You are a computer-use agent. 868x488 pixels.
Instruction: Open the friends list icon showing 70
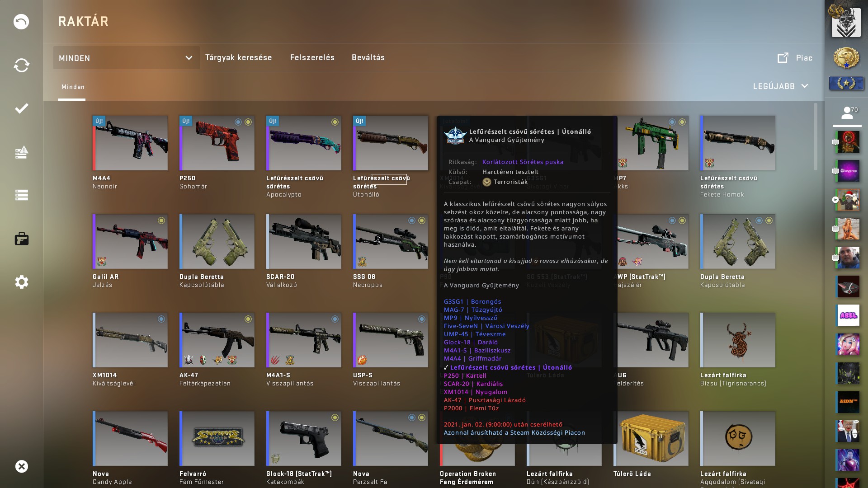pyautogui.click(x=847, y=113)
